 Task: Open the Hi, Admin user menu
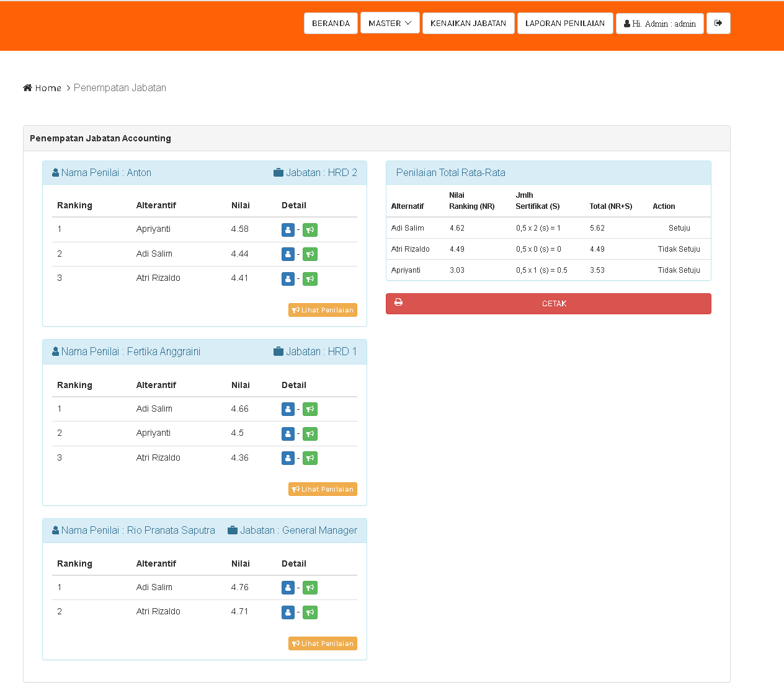tap(659, 24)
